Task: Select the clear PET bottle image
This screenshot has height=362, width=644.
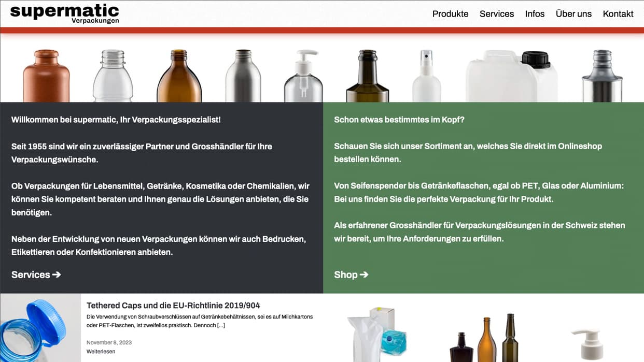Action: [x=113, y=76]
